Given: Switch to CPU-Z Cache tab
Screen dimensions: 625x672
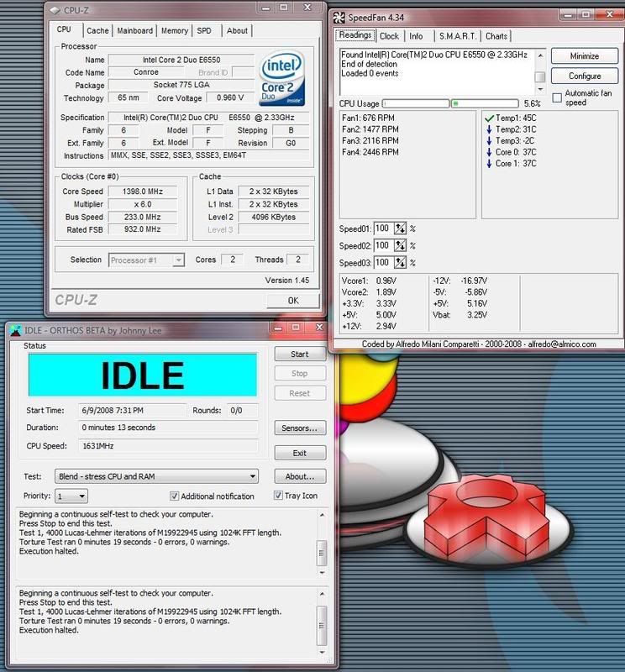Looking at the screenshot, I should 97,30.
